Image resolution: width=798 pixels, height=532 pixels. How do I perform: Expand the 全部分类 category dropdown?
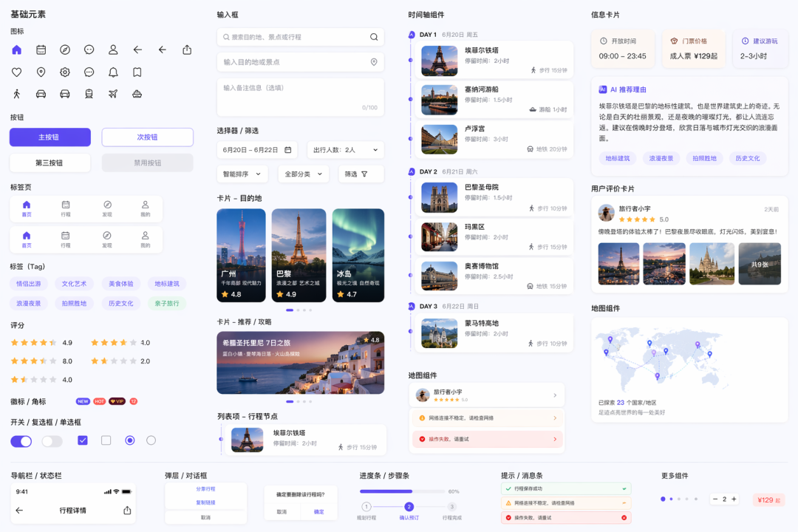tap(304, 174)
